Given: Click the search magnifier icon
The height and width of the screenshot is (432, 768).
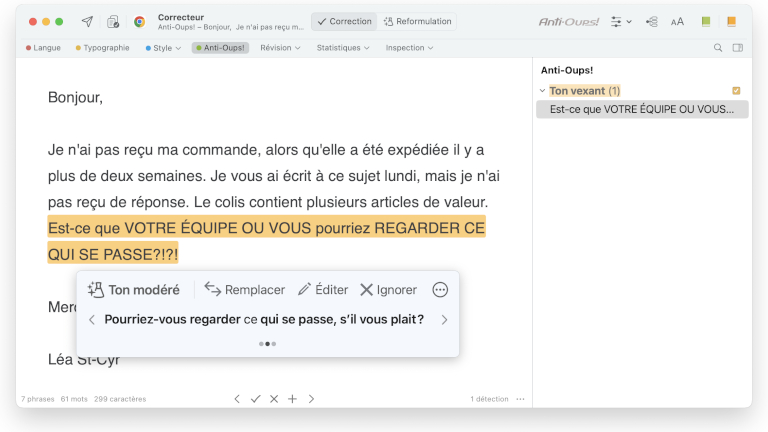Looking at the screenshot, I should [718, 48].
